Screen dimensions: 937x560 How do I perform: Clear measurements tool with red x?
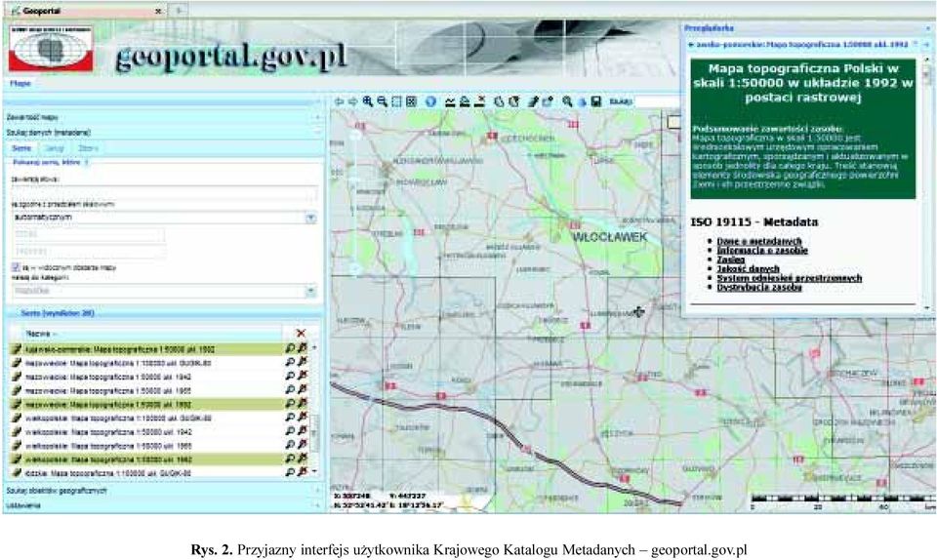[x=479, y=101]
